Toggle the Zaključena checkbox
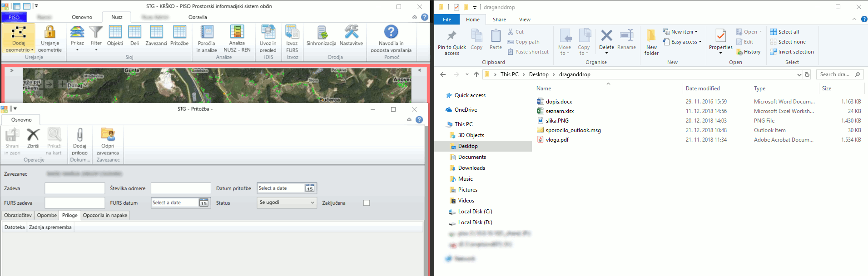Screen dimensions: 868x276 (x=367, y=203)
